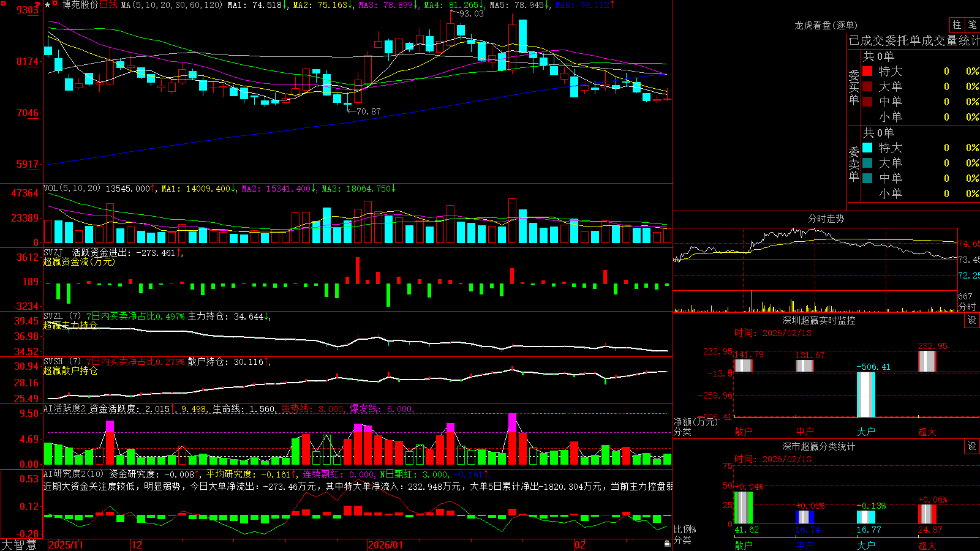This screenshot has width=980, height=551.
Task: Click the 强势线: 3.000 red label
Action: click(x=312, y=409)
